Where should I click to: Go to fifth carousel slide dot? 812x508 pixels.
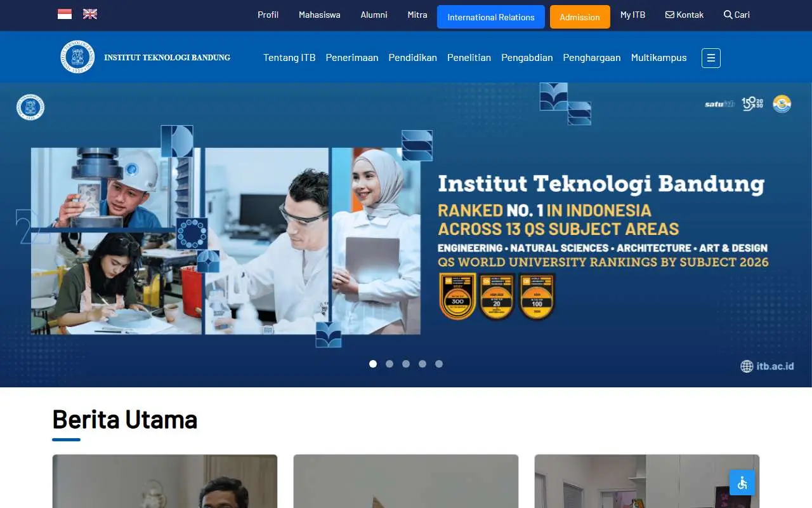pos(439,364)
